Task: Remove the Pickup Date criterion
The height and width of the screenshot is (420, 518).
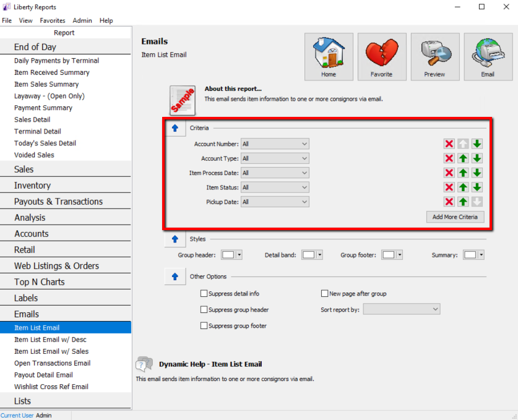Action: (x=449, y=202)
